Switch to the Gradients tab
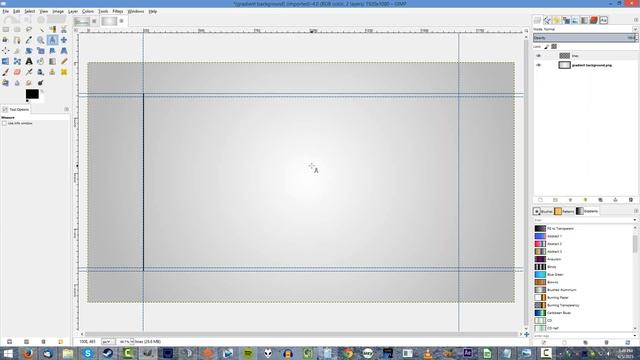Image resolution: width=640 pixels, height=360 pixels. (x=587, y=211)
